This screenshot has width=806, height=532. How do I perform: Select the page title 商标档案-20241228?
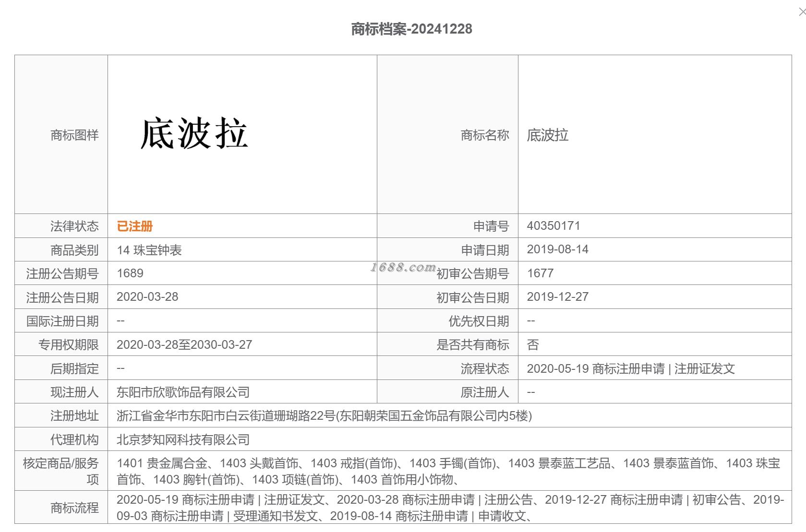click(x=411, y=29)
